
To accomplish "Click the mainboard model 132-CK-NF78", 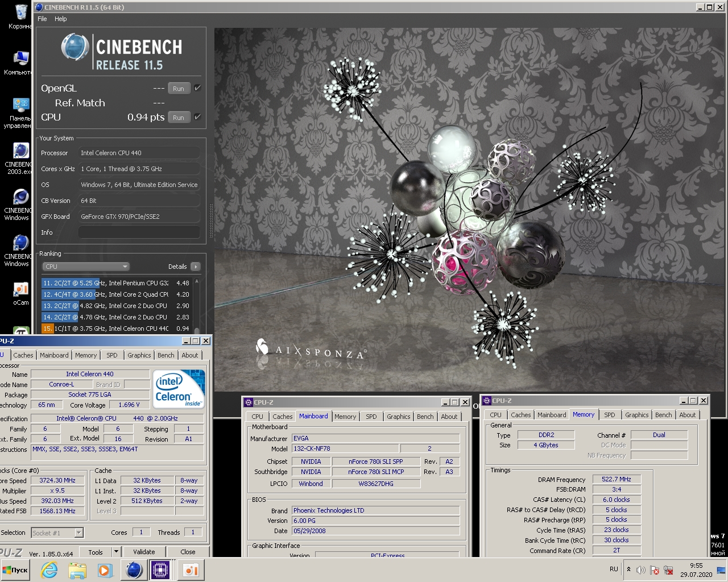I will point(345,448).
